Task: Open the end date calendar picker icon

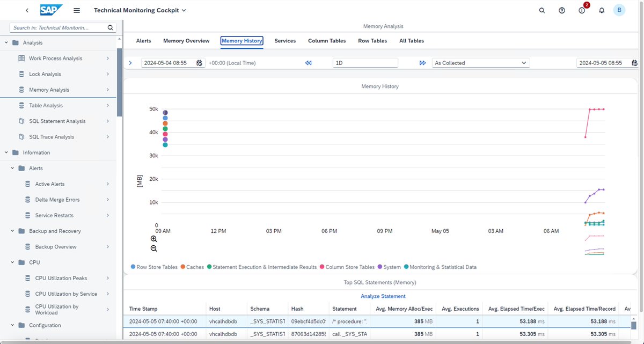Action: pyautogui.click(x=634, y=63)
